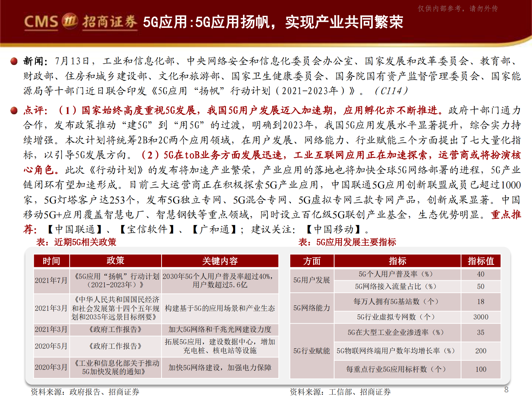Select 《政府工作报告》 in the 2021年3月 row

(x=115, y=330)
